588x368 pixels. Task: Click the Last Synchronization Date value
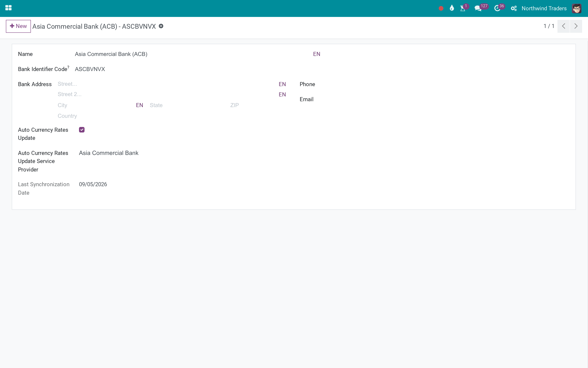point(93,184)
